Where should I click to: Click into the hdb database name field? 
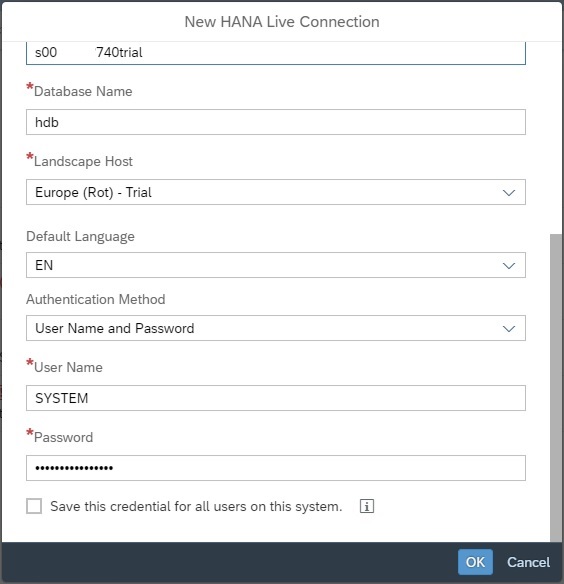(276, 122)
